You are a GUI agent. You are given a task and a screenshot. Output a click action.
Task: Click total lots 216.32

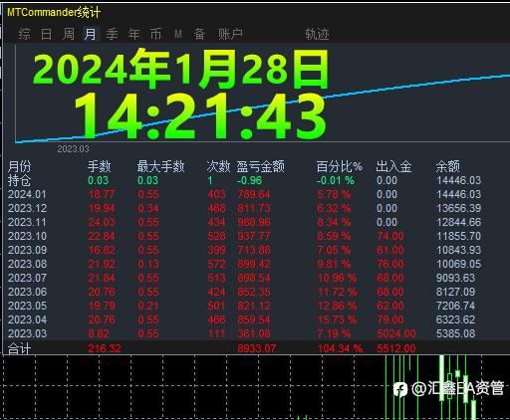click(x=105, y=348)
